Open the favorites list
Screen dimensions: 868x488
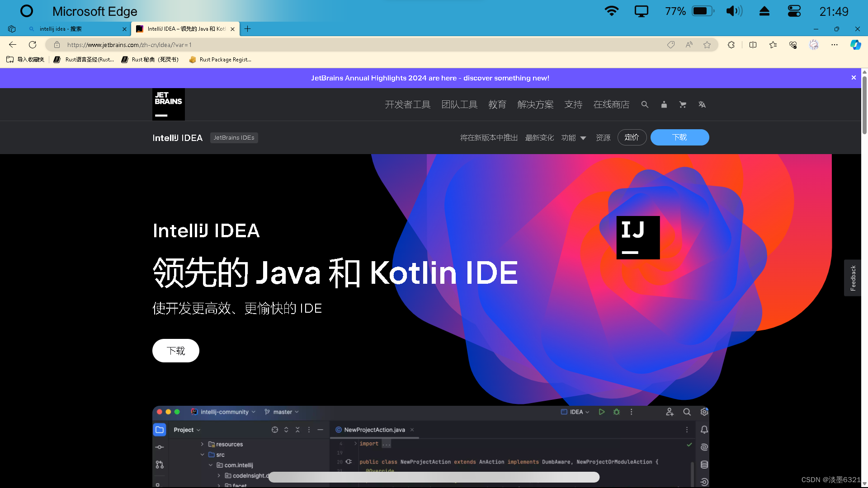(773, 45)
